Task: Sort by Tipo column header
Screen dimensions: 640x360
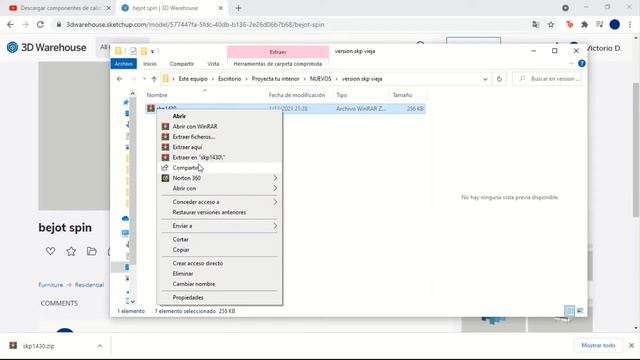Action: (342, 95)
